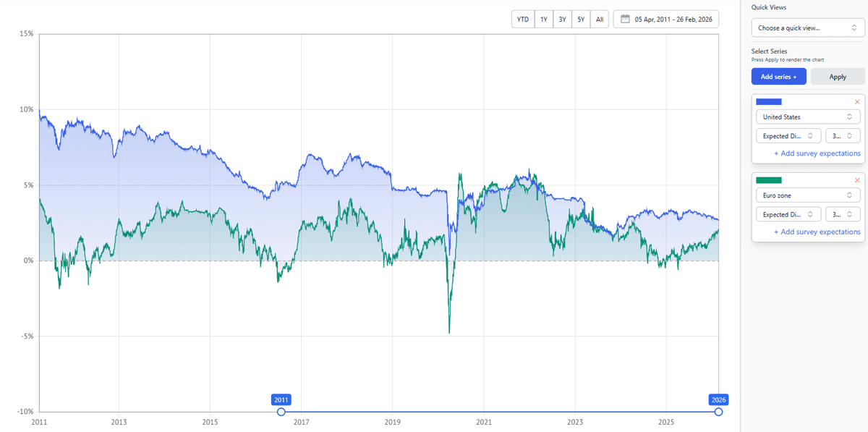Click the United States country selector chevron
Screen dimensions: 868x432
click(x=851, y=117)
